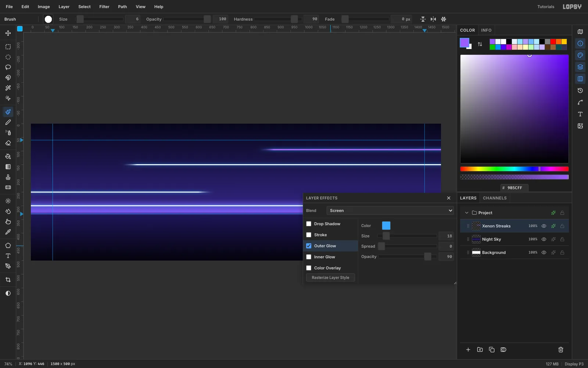Open the History panel icon

point(580,91)
